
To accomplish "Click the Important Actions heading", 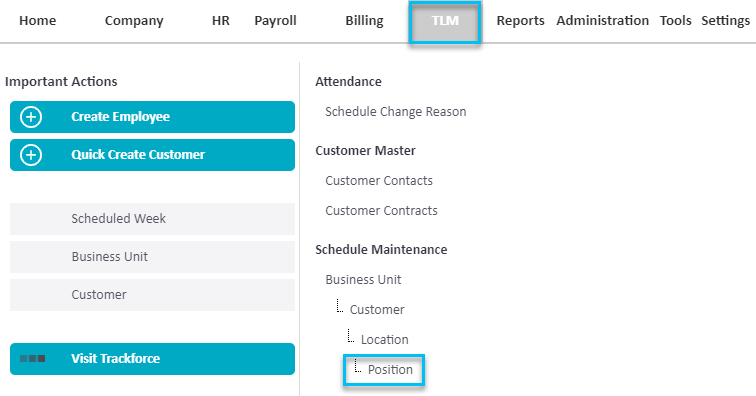I will click(61, 82).
